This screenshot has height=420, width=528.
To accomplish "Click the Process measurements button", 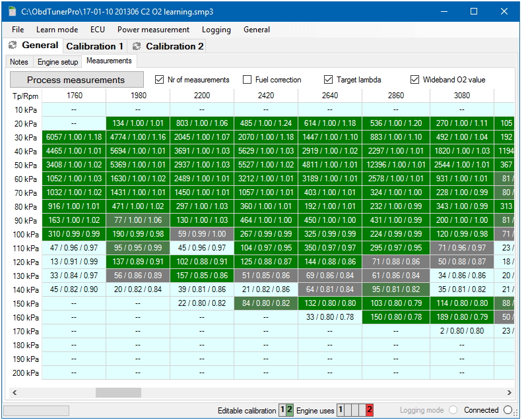I will [x=77, y=80].
